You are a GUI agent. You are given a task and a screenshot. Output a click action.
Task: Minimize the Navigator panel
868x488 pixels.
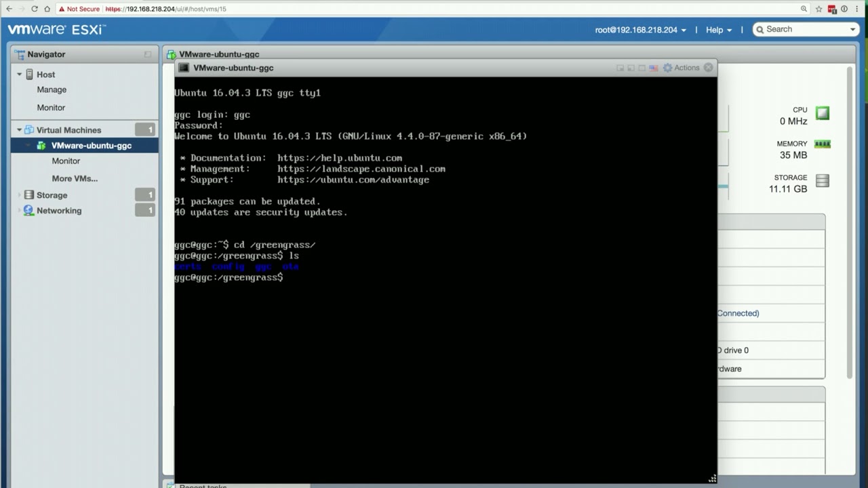point(148,54)
